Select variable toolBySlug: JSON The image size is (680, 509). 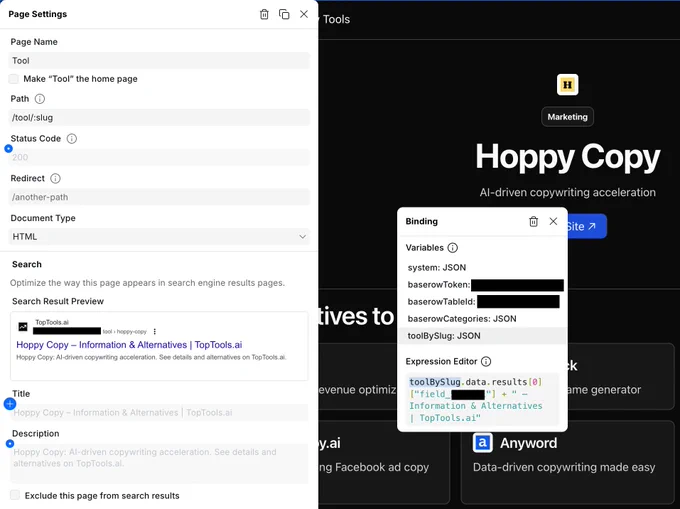[482, 336]
